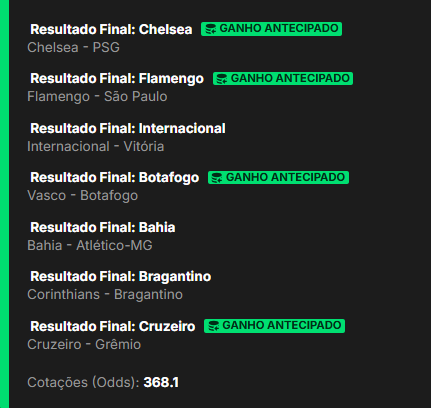Click the coins icon beside Cruzeiro result

(x=213, y=326)
